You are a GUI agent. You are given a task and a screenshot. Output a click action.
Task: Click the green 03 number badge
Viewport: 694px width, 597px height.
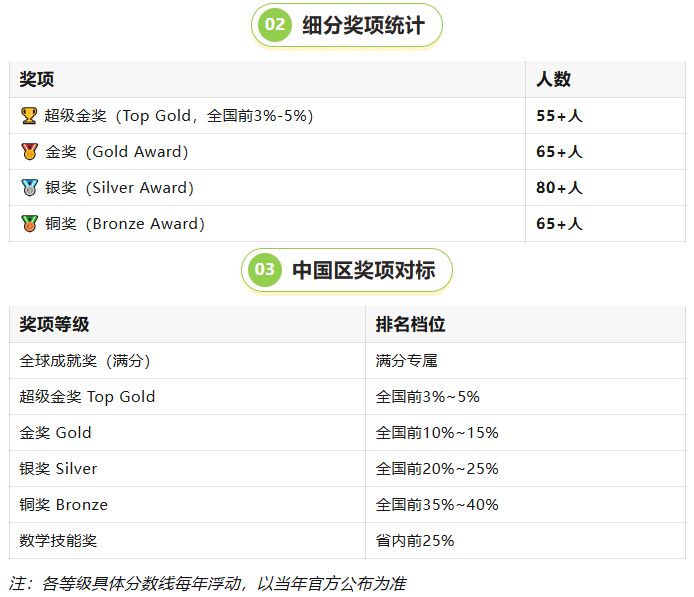tap(265, 270)
